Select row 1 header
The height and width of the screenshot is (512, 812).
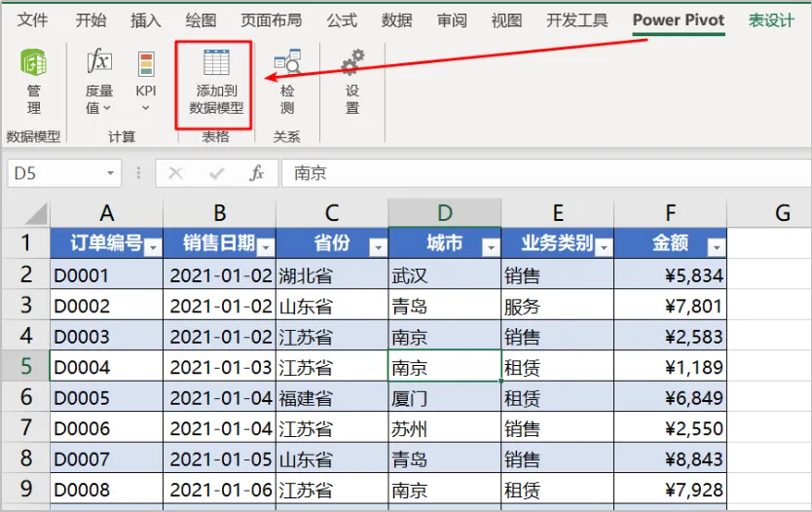26,242
